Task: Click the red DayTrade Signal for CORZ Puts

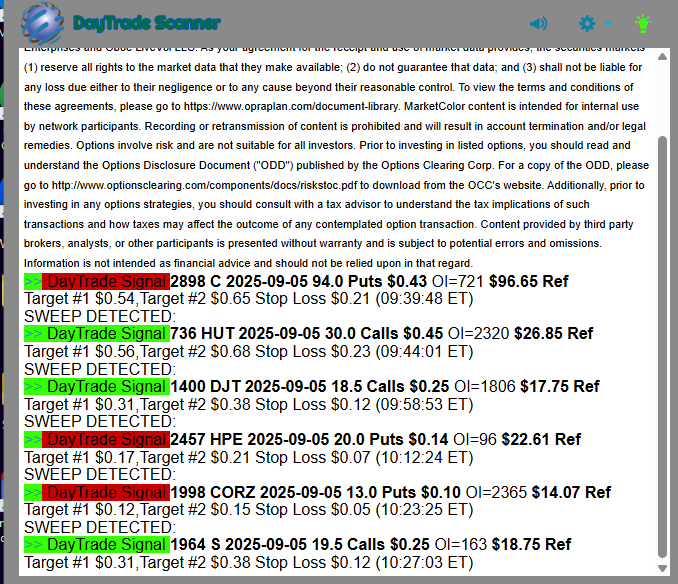Action: click(x=106, y=492)
